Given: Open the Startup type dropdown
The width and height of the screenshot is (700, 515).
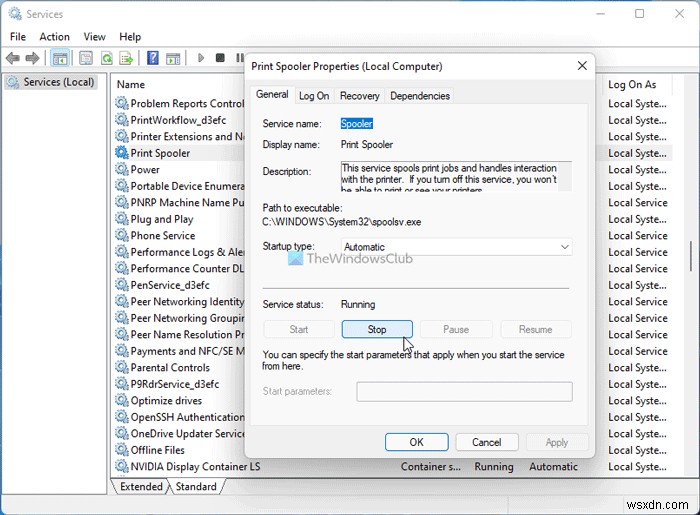Looking at the screenshot, I should pos(456,247).
